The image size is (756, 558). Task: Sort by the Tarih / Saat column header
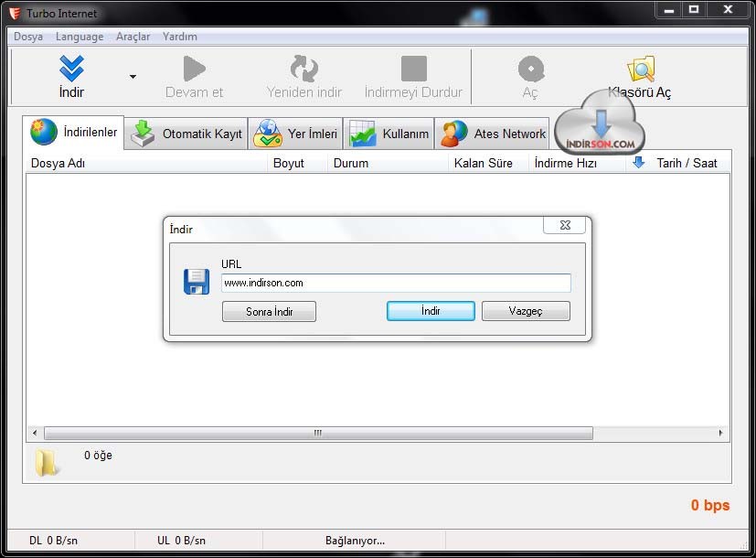pos(687,163)
